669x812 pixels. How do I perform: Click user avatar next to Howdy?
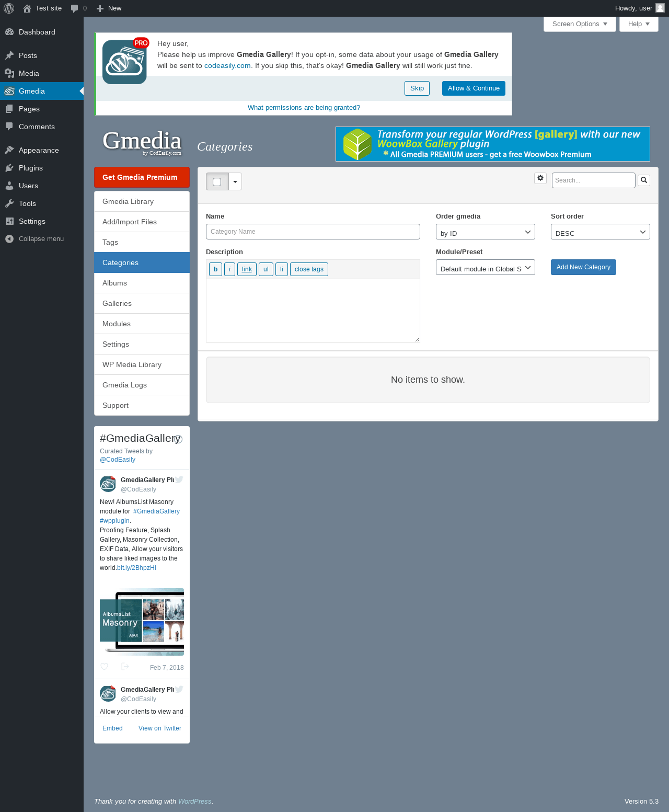click(660, 8)
